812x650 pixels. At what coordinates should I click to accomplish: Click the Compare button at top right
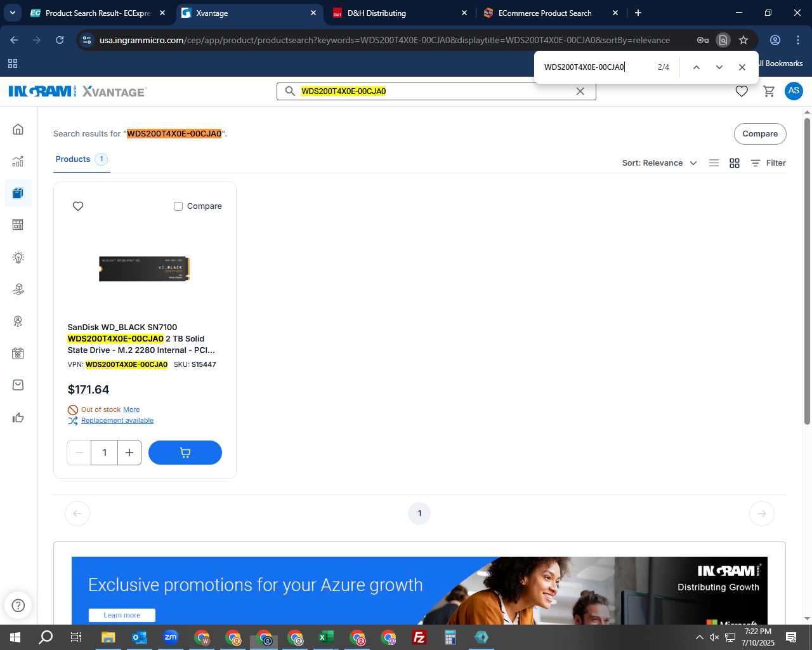coord(760,134)
